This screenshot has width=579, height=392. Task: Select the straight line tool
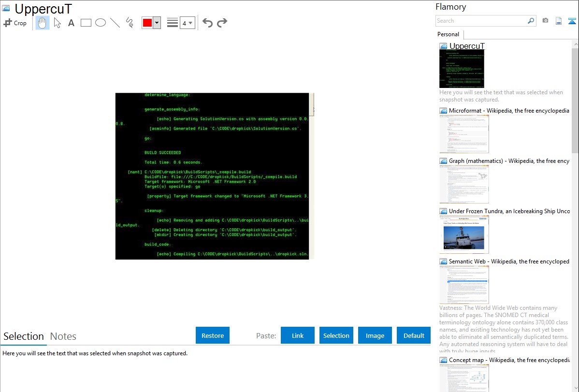click(115, 23)
